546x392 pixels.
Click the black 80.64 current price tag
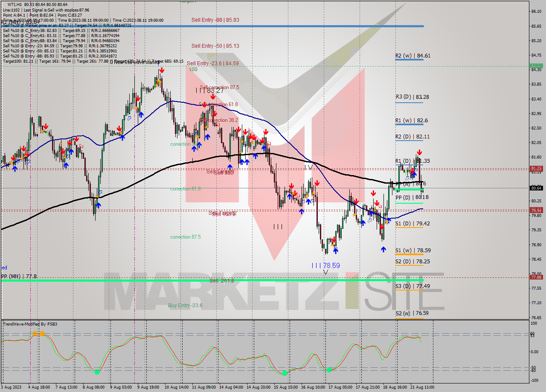(536, 188)
